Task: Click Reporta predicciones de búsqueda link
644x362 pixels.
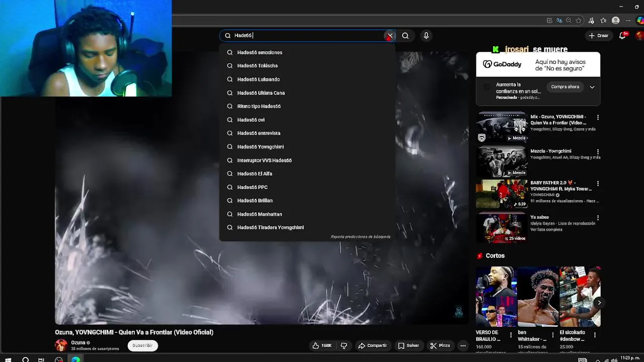Action: click(x=360, y=237)
